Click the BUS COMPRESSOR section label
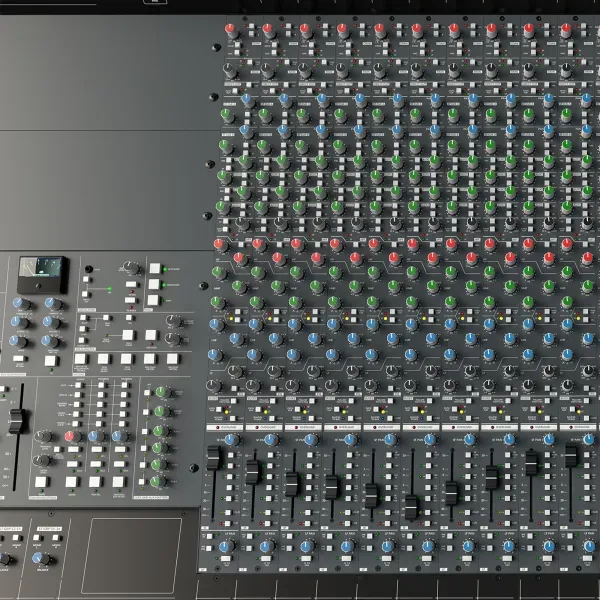 tap(13, 374)
